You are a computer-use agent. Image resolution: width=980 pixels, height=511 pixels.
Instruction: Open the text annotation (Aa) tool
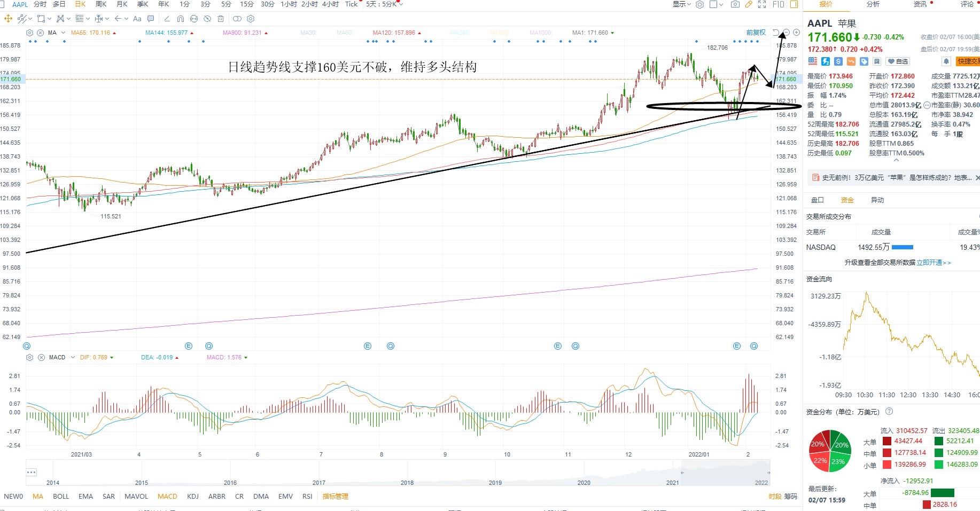[x=137, y=19]
